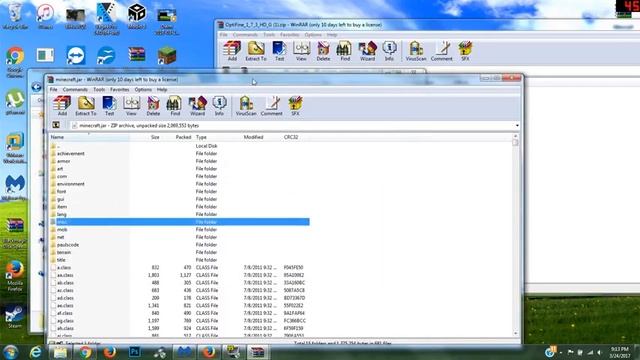
Task: Click Info in the OptiFine WinRAR window
Action: (x=389, y=51)
